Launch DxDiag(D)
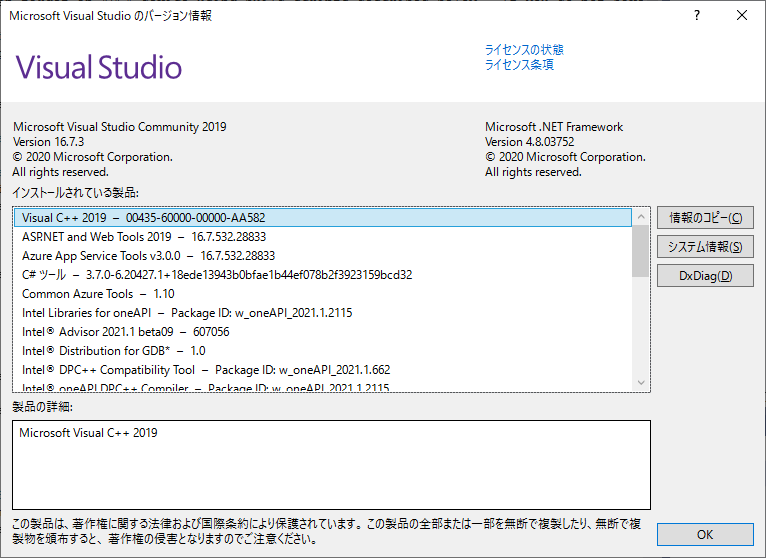This screenshot has width=766, height=558. tap(705, 276)
